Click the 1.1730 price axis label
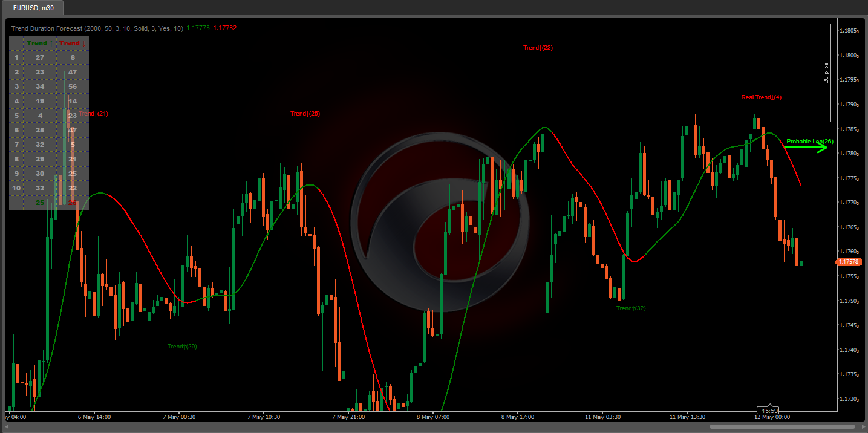The height and width of the screenshot is (433, 868). click(849, 399)
